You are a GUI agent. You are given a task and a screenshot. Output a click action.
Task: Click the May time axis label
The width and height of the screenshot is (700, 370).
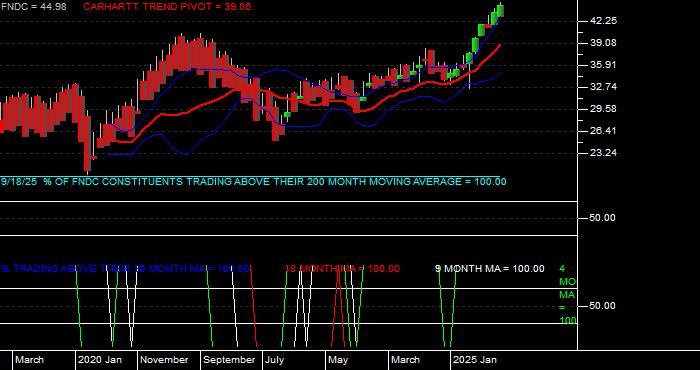coord(338,360)
